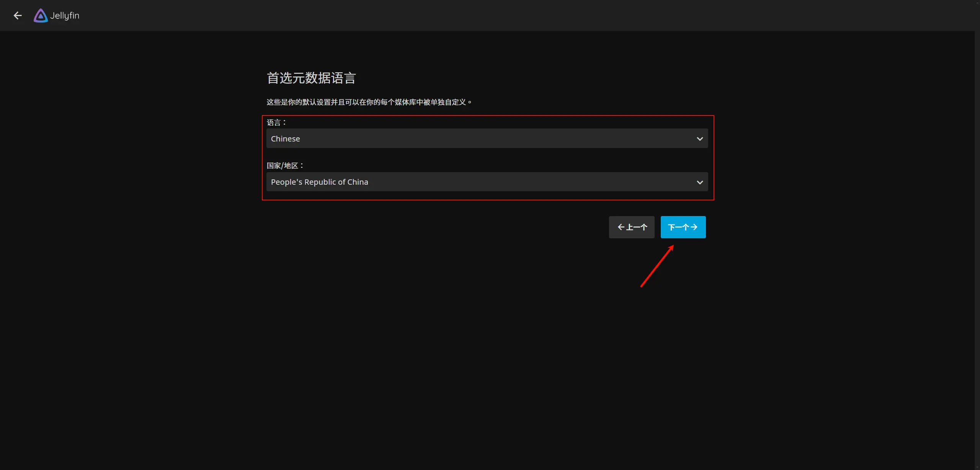This screenshot has width=980, height=470.
Task: Click the default settings description sentence
Action: [x=369, y=102]
